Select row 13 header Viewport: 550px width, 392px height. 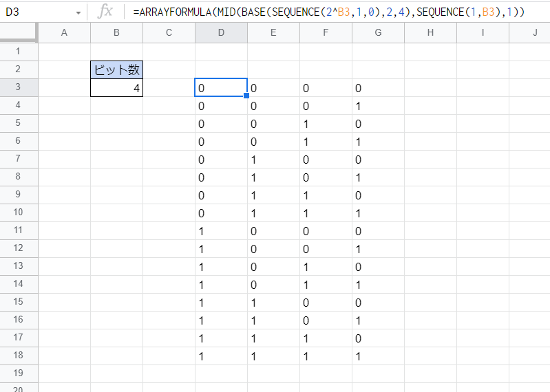(x=18, y=266)
